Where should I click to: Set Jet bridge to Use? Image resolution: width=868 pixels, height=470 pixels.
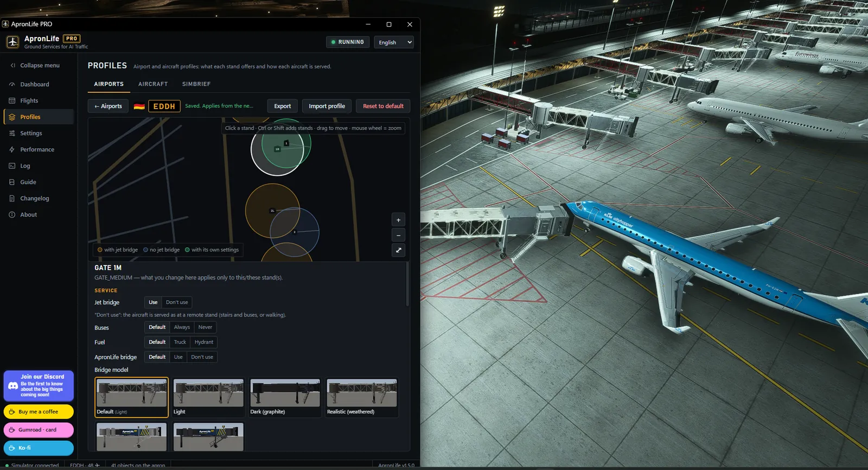click(x=153, y=302)
